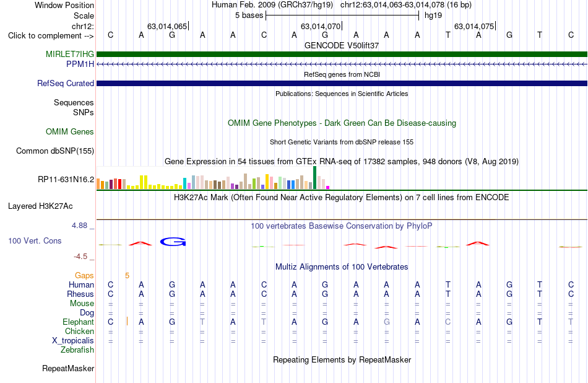Click the 63,014,075 ruler position

pos(474,26)
